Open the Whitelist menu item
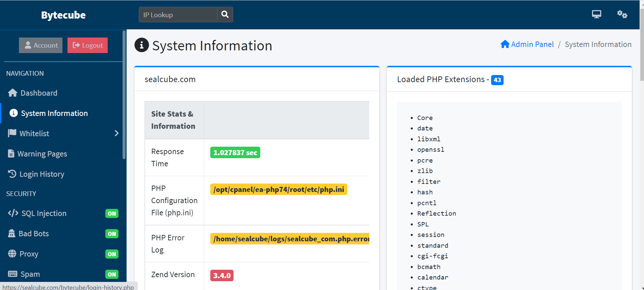The height and width of the screenshot is (290, 644). (x=34, y=134)
